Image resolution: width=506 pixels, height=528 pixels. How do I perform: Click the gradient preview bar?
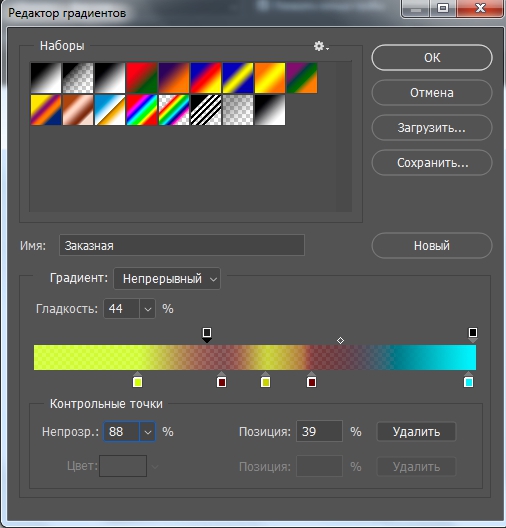(x=255, y=357)
